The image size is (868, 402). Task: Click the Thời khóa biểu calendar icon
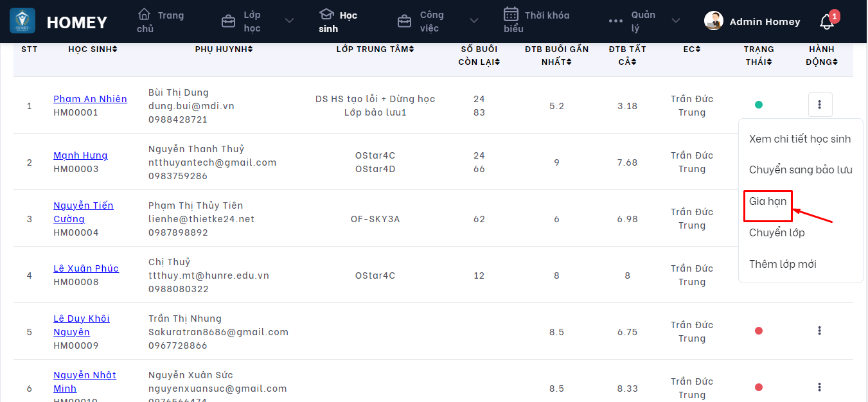coord(511,14)
